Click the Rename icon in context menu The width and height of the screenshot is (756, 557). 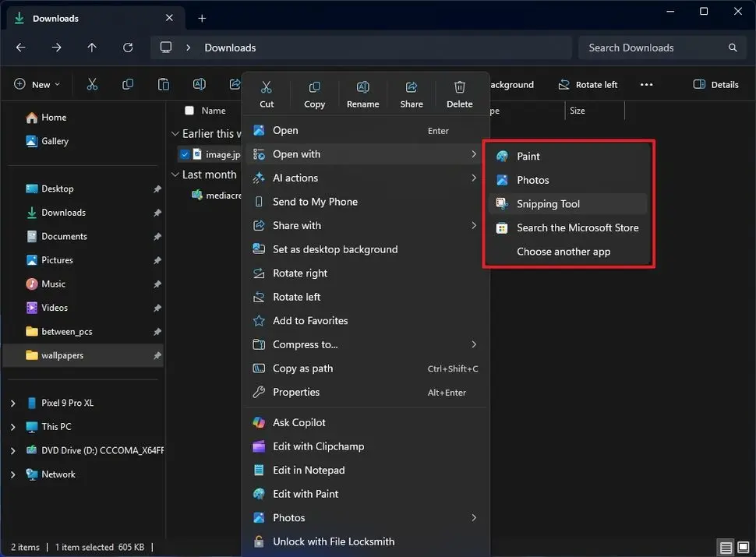(362, 87)
